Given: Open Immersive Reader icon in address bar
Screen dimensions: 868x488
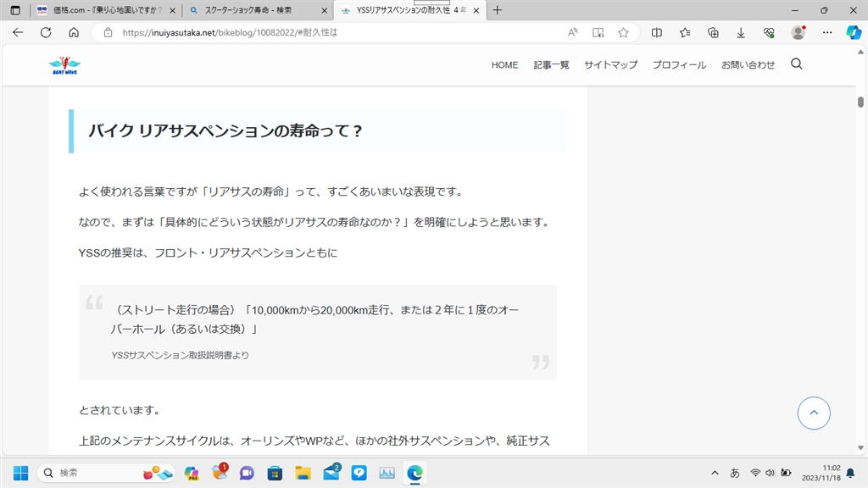Looking at the screenshot, I should (598, 33).
